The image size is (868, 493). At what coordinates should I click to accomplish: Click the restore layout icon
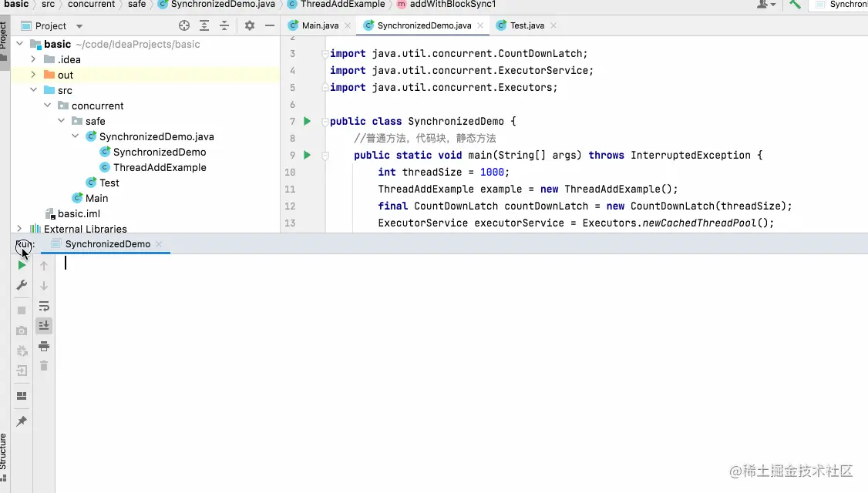(x=22, y=396)
